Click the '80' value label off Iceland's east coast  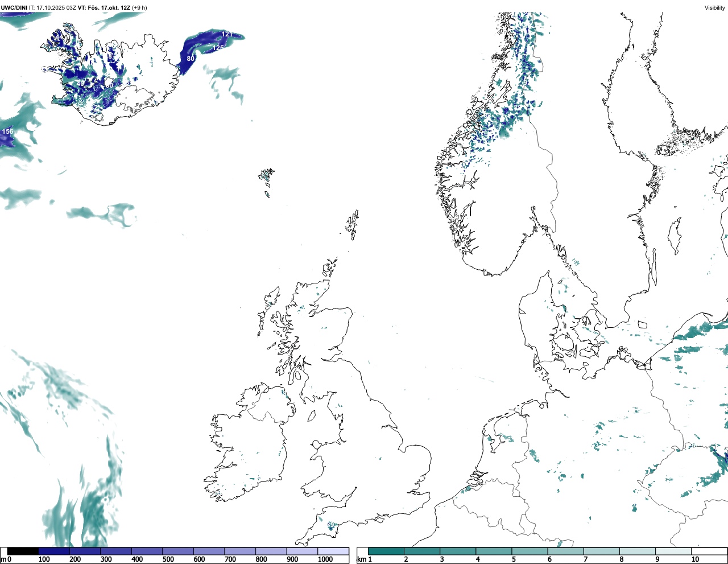[x=191, y=59]
